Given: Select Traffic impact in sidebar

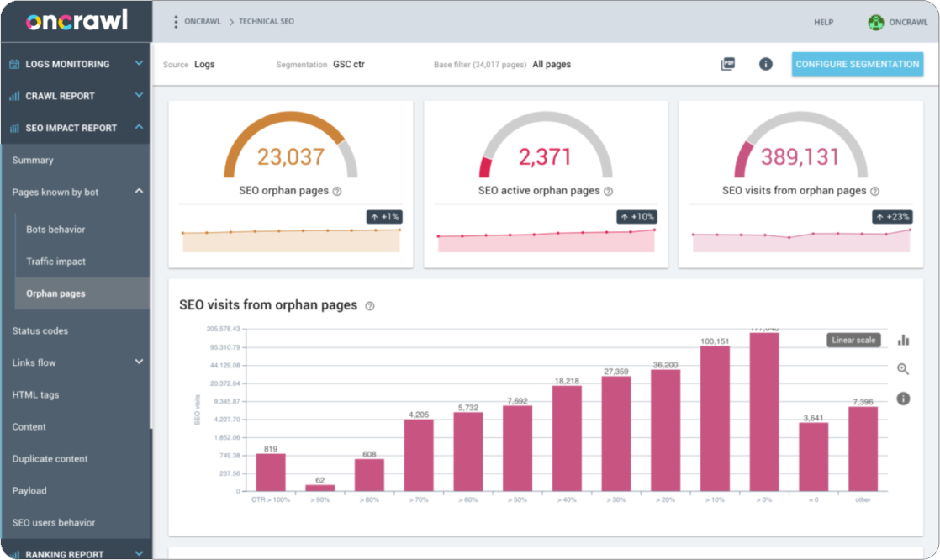Looking at the screenshot, I should [x=55, y=262].
